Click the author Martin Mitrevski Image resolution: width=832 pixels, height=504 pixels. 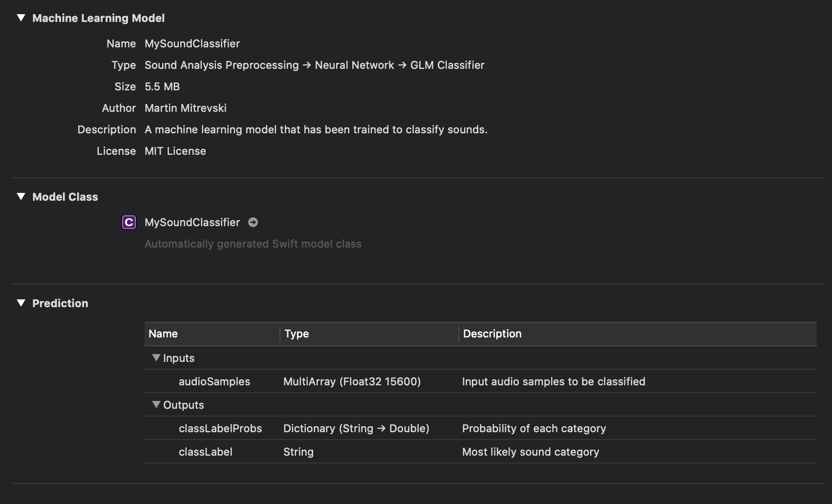pos(186,108)
